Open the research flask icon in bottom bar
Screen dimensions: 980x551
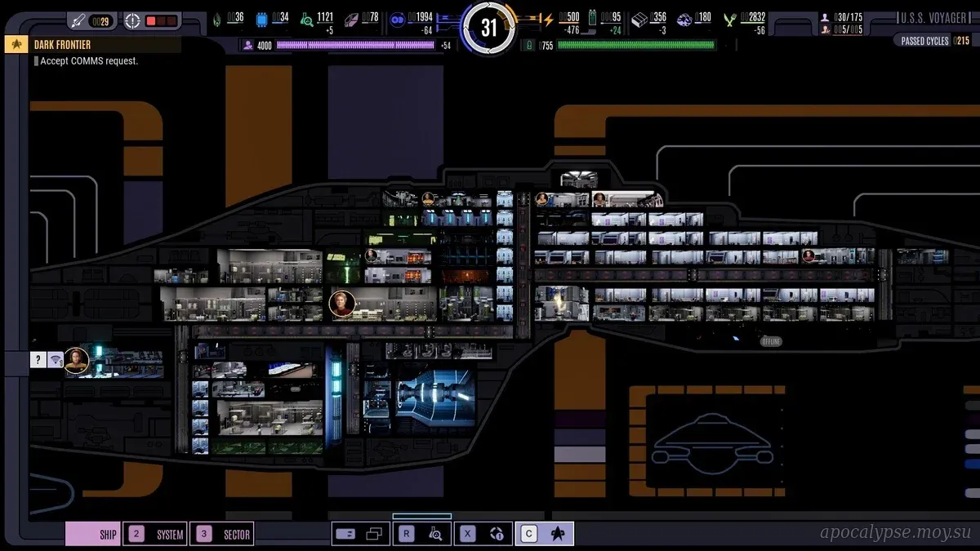435,534
